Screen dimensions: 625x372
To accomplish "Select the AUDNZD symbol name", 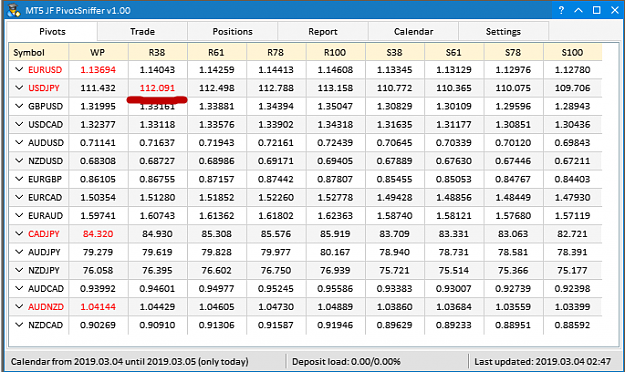I will click(x=46, y=307).
